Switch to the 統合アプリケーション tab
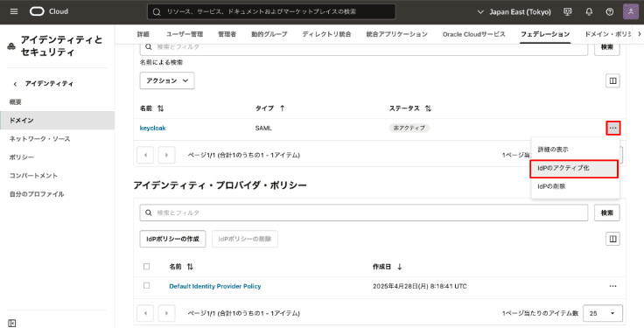644x328 pixels. [396, 34]
